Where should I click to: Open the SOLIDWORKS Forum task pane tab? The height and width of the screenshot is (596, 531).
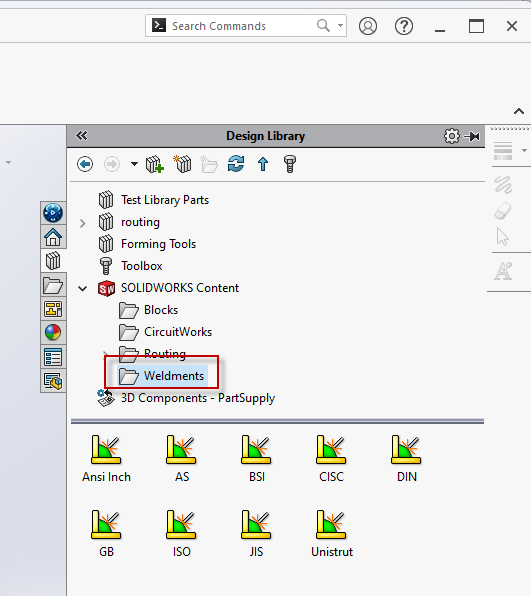point(53,381)
